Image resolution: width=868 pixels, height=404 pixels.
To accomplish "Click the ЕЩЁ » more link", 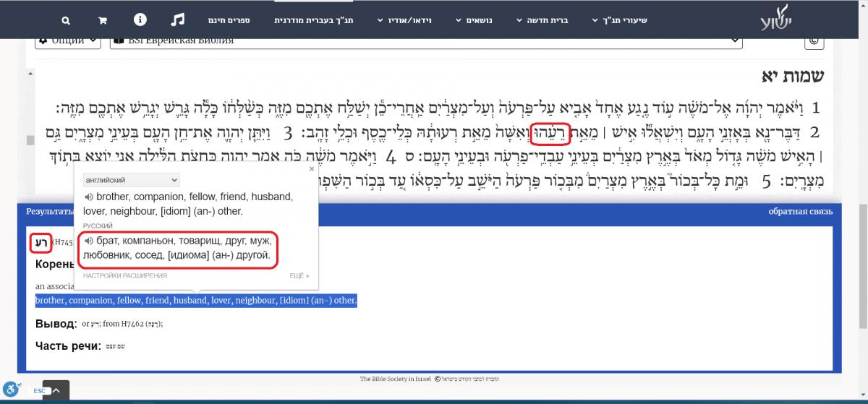I will [x=299, y=275].
